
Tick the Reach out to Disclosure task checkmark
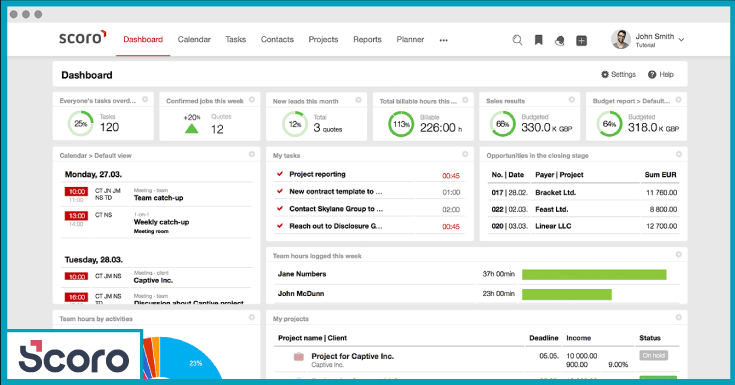(280, 226)
